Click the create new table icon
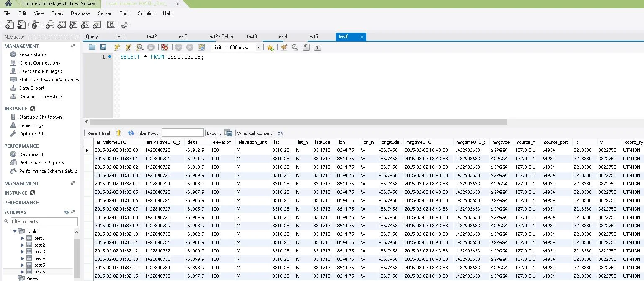The width and height of the screenshot is (644, 281). click(x=62, y=25)
